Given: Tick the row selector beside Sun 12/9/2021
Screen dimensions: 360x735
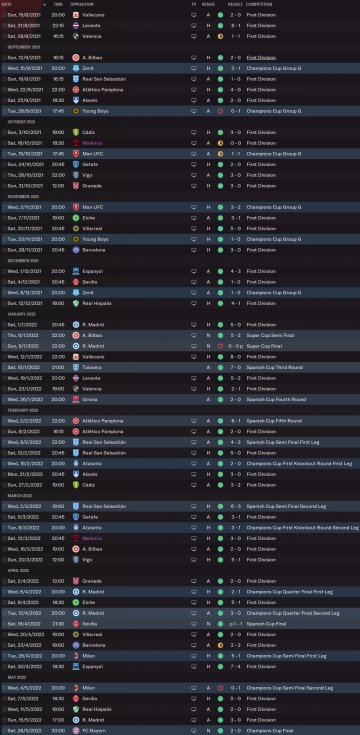Looking at the screenshot, I should point(4,57).
